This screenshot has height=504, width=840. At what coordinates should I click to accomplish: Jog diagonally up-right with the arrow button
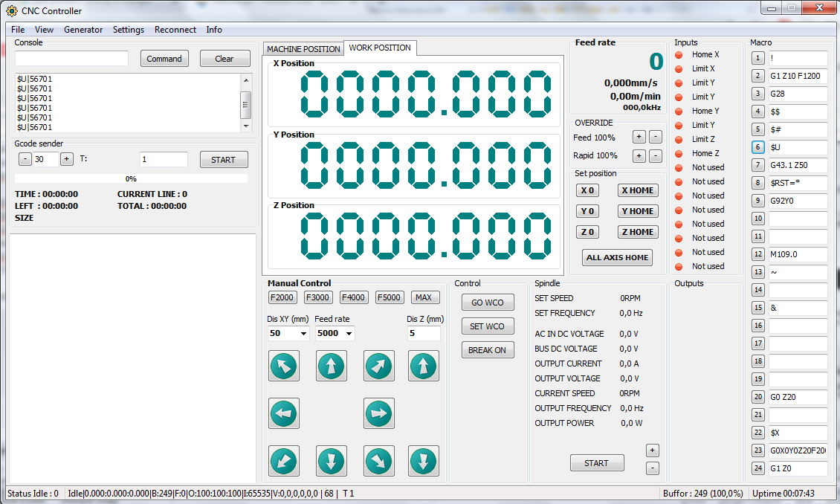(x=378, y=366)
